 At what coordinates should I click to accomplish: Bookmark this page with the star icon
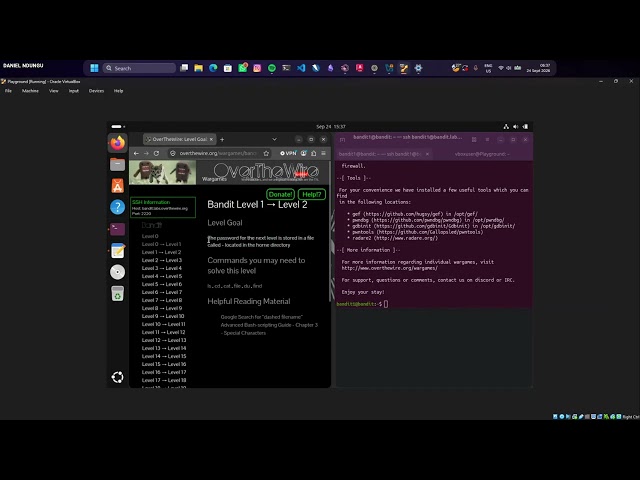tap(266, 153)
